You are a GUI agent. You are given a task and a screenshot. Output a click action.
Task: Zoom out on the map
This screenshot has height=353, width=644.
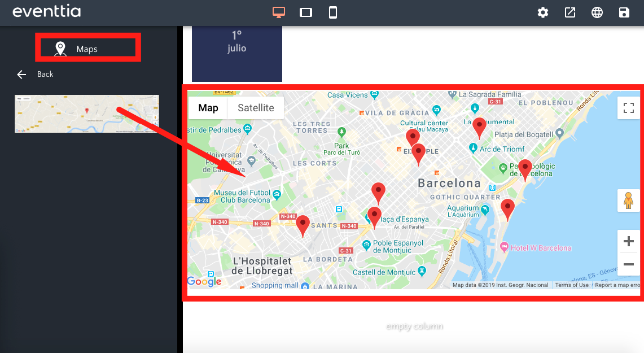tap(628, 264)
